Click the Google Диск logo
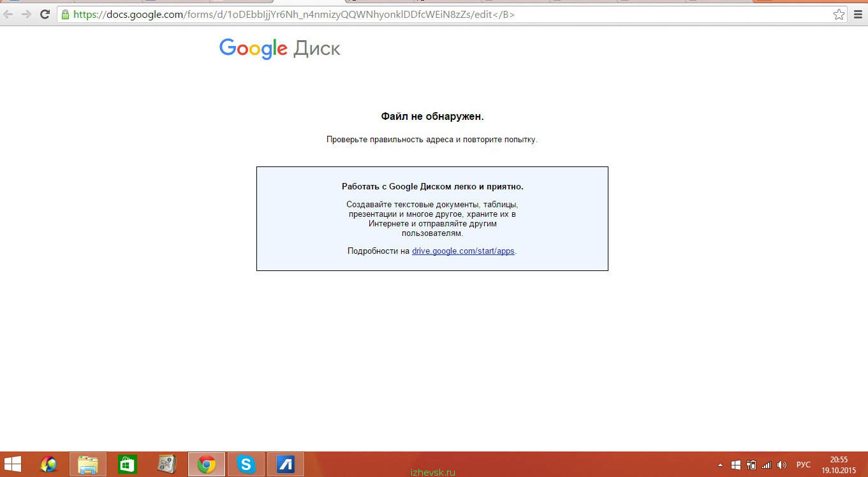868x477 pixels. (x=279, y=48)
